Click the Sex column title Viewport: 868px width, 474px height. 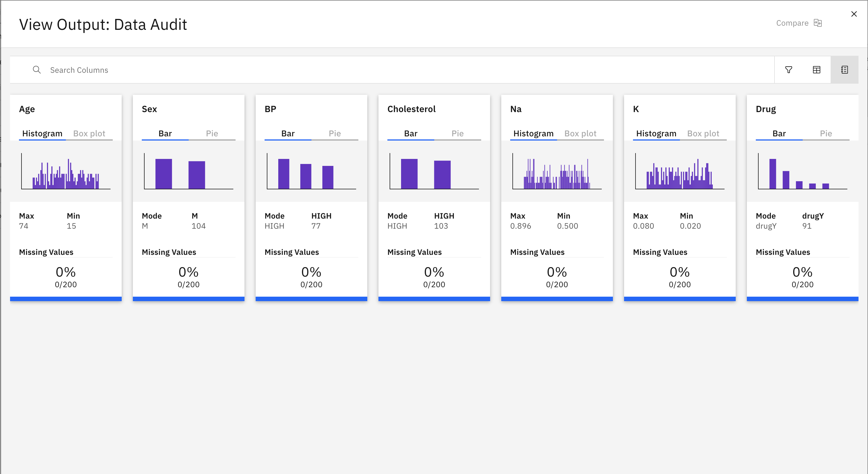coord(149,109)
